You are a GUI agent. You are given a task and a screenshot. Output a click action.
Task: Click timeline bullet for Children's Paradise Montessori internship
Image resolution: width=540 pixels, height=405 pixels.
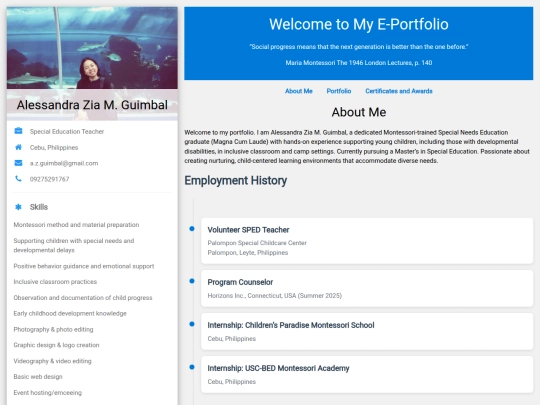(x=192, y=324)
